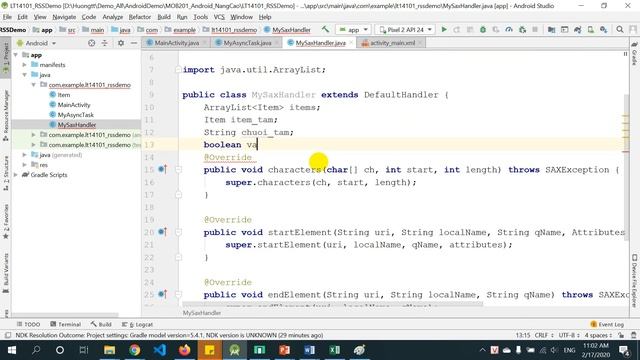Toggle the read-only lock icon in the status bar

point(621,335)
